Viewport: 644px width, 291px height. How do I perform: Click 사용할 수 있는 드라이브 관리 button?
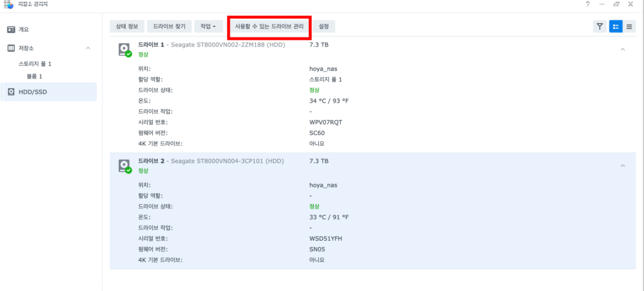click(x=269, y=26)
